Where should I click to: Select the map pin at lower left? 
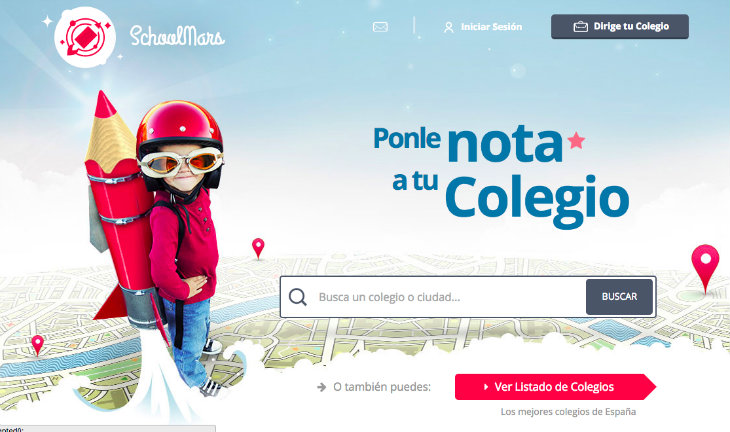coord(37,345)
